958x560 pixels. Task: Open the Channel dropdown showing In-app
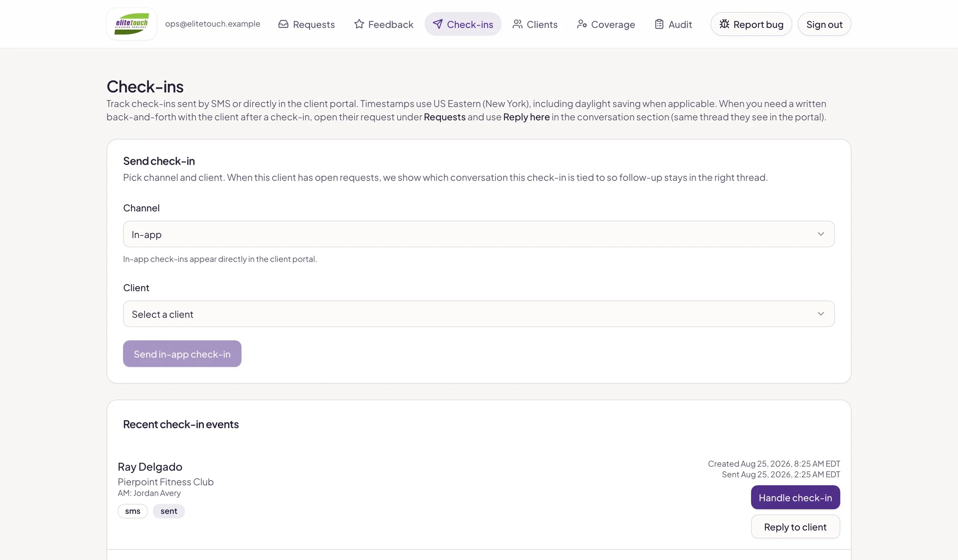[x=479, y=234]
